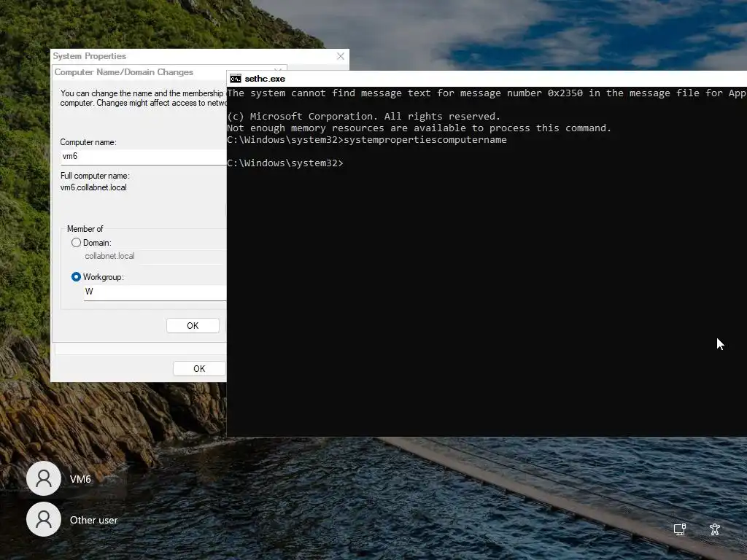Click into the Workgroup name field

155,292
